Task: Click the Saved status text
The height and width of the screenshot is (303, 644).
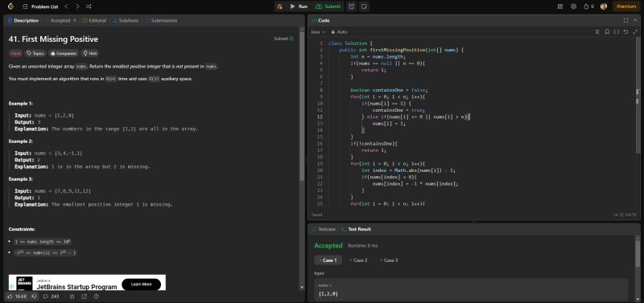Action: click(316, 215)
